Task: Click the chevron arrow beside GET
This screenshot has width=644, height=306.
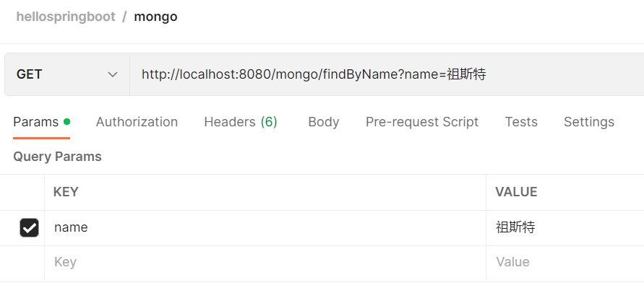Action: (113, 74)
